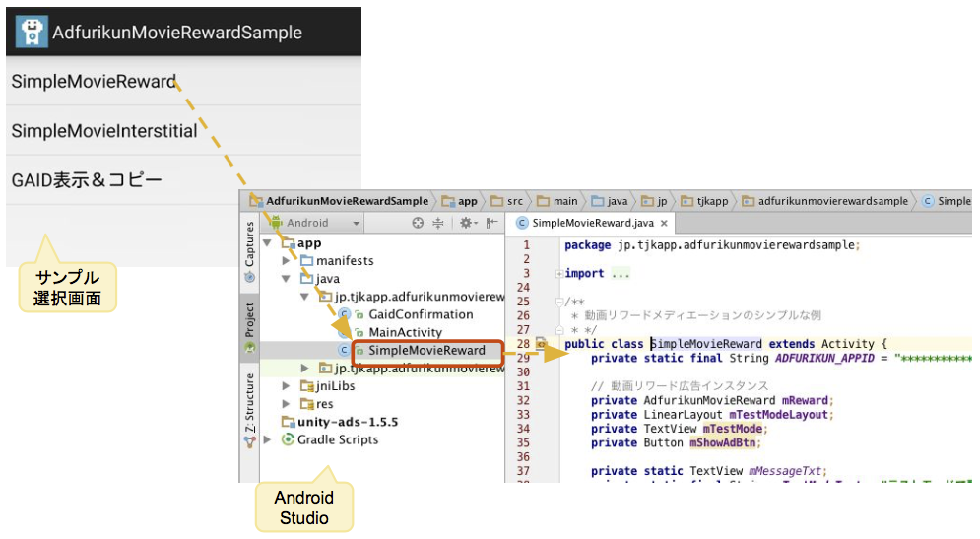Image resolution: width=980 pixels, height=539 pixels.
Task: Click the Gradle Scripts icon
Action: pos(288,439)
